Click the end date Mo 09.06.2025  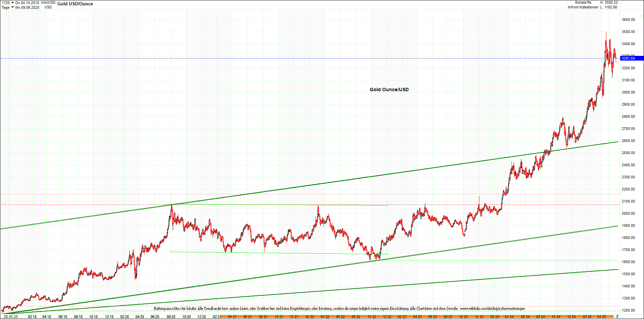click(27, 7)
